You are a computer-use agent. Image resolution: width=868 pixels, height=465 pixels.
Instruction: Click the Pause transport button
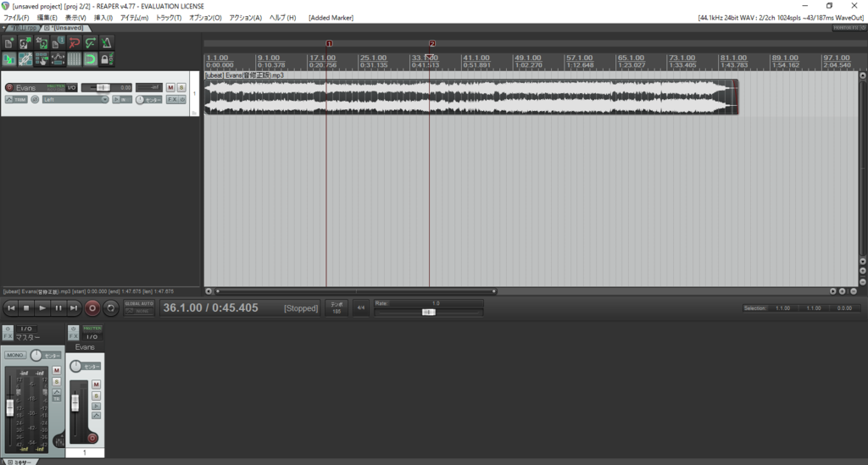(58, 308)
